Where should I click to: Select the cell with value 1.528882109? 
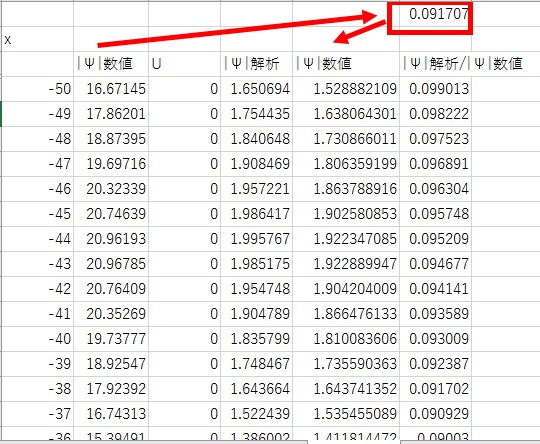click(x=346, y=89)
